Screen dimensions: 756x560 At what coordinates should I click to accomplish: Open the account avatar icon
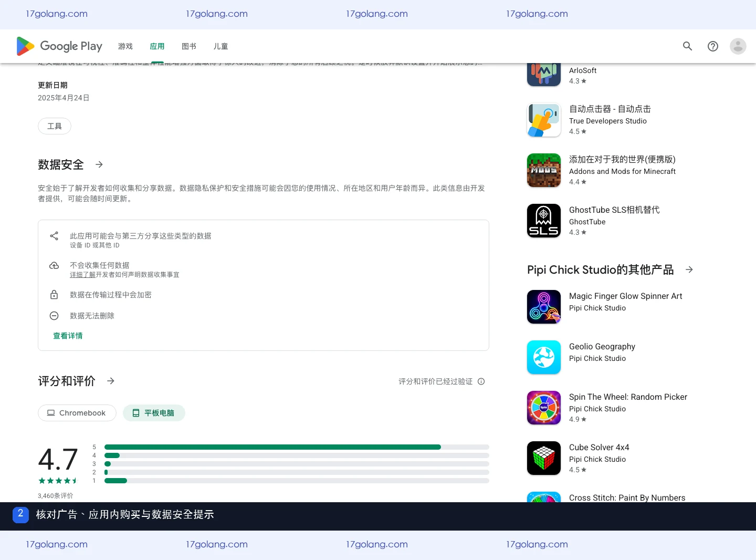point(738,46)
